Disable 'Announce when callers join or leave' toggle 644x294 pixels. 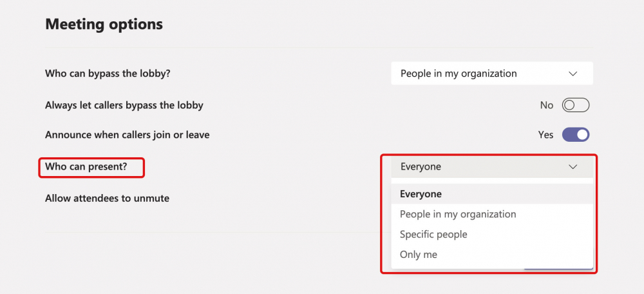[575, 135]
